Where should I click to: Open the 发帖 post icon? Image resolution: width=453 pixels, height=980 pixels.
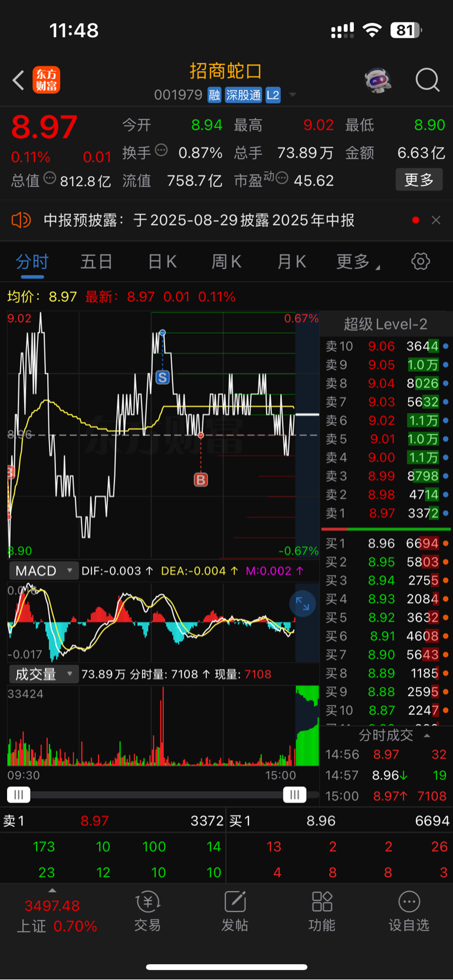coord(235,911)
